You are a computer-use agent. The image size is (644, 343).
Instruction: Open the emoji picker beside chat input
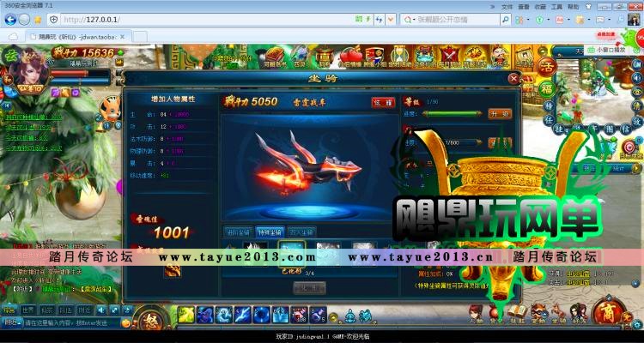(125, 323)
